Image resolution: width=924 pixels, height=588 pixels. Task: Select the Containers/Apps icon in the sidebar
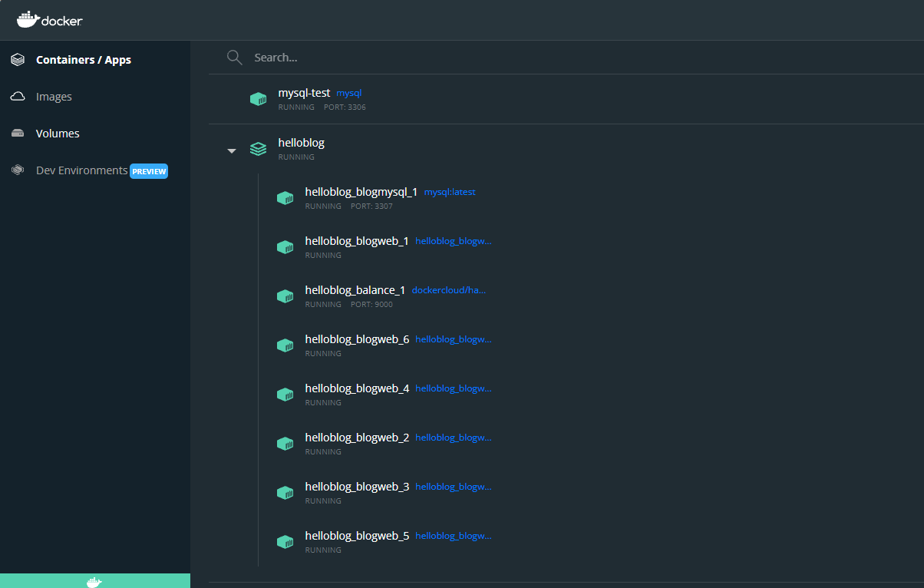[17, 59]
